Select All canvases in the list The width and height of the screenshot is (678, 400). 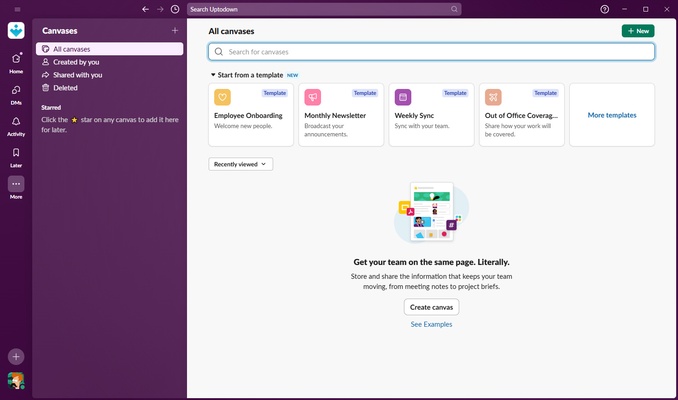(109, 49)
